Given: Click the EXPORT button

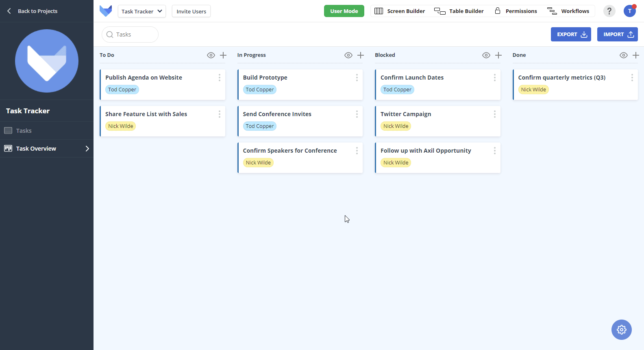Looking at the screenshot, I should click(x=571, y=35).
